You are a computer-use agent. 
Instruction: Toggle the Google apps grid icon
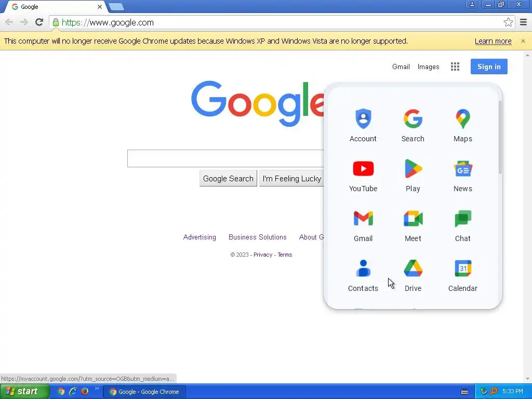(455, 66)
